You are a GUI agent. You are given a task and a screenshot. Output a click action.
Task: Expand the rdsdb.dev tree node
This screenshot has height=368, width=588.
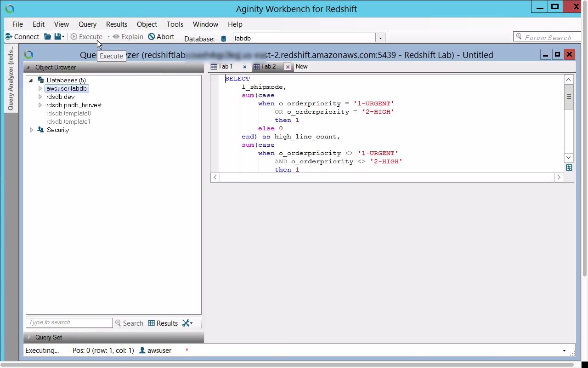click(x=40, y=97)
